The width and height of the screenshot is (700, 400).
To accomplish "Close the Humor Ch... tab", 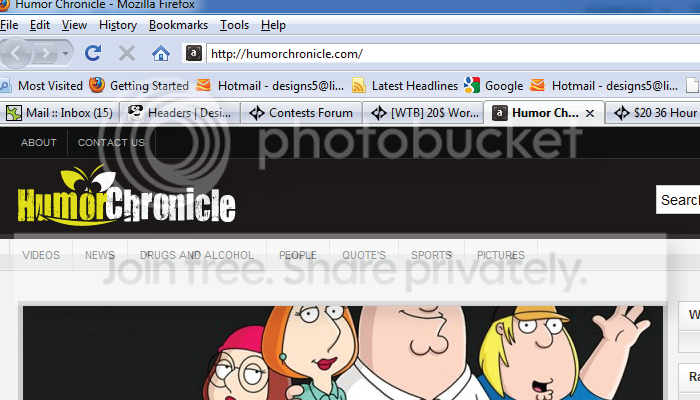I will (x=590, y=113).
